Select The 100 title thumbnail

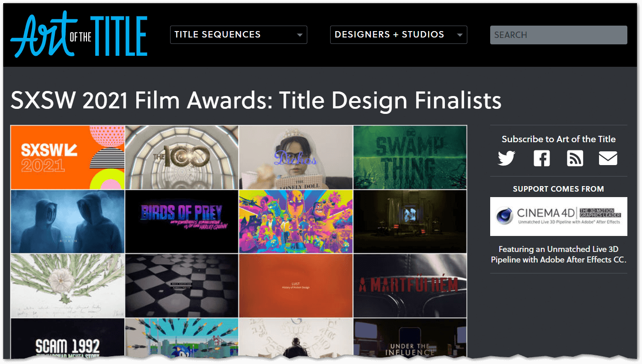pyautogui.click(x=182, y=157)
